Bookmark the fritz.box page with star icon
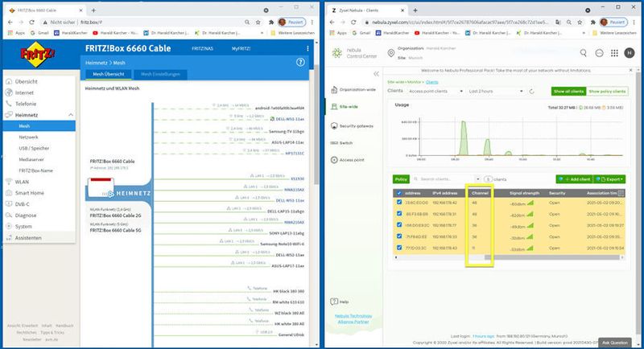Image resolution: width=644 pixels, height=349 pixels. (258, 23)
